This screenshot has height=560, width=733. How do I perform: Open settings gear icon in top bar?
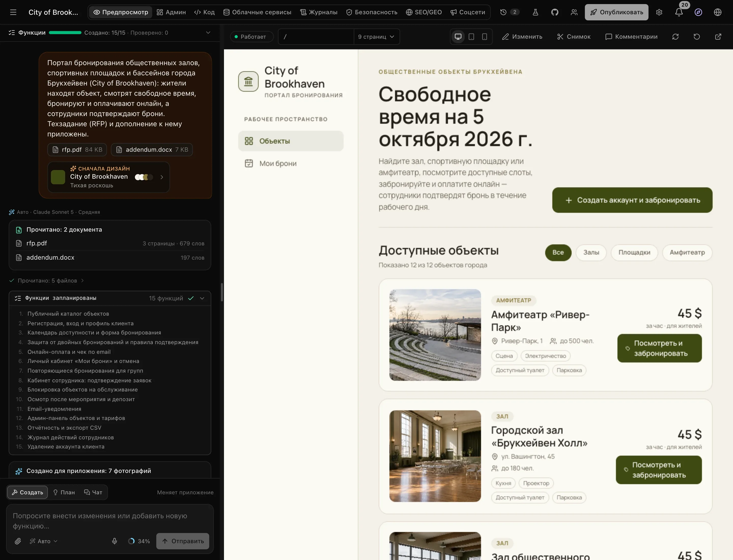tap(659, 12)
